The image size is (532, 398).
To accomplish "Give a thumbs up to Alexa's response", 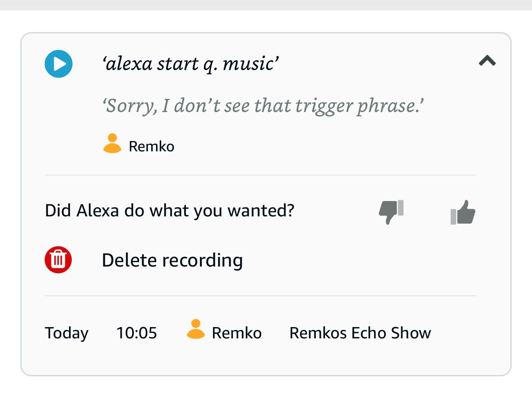I will (463, 211).
